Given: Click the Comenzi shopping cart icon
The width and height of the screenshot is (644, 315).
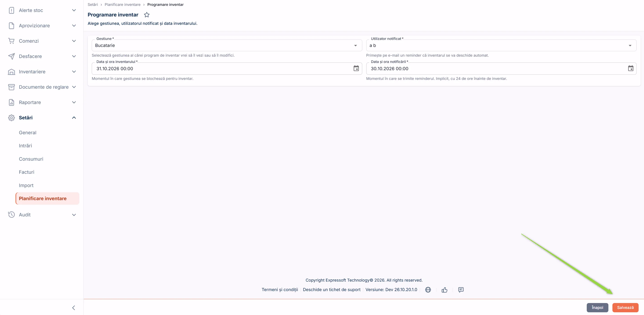Looking at the screenshot, I should 11,41.
